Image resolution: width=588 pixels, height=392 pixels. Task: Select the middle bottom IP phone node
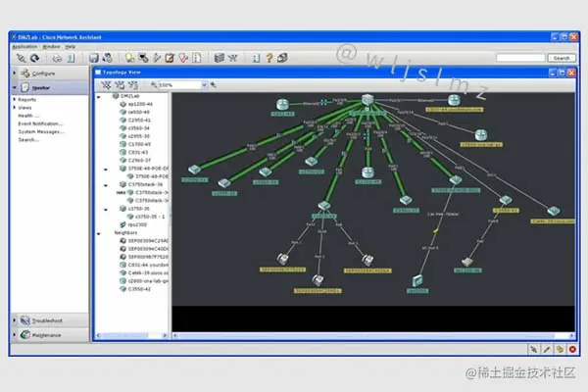tap(318, 279)
